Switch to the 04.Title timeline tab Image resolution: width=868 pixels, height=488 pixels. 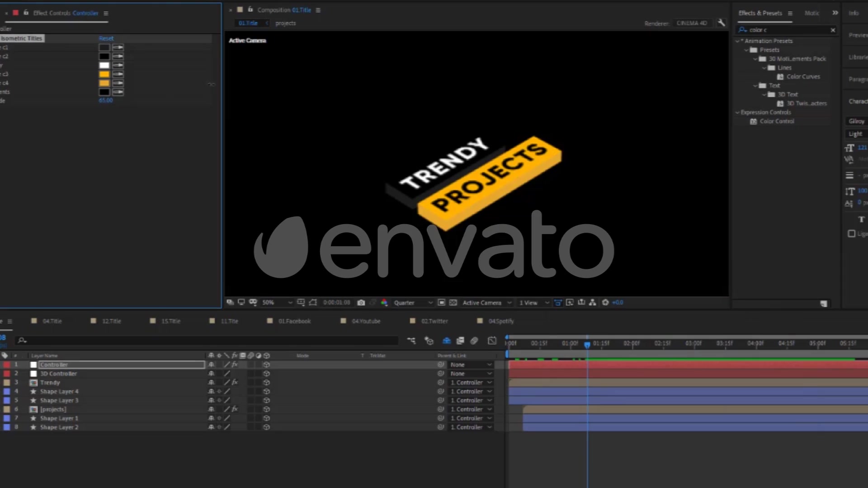(52, 321)
